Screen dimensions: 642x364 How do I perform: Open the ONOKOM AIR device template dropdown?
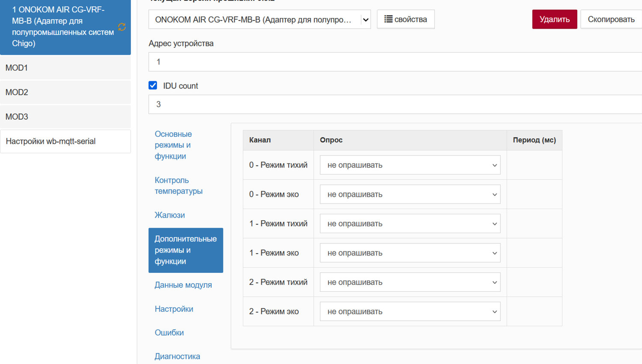coord(259,20)
